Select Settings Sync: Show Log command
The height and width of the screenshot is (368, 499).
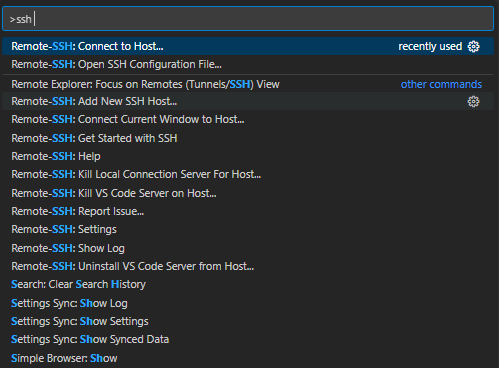tap(248, 303)
